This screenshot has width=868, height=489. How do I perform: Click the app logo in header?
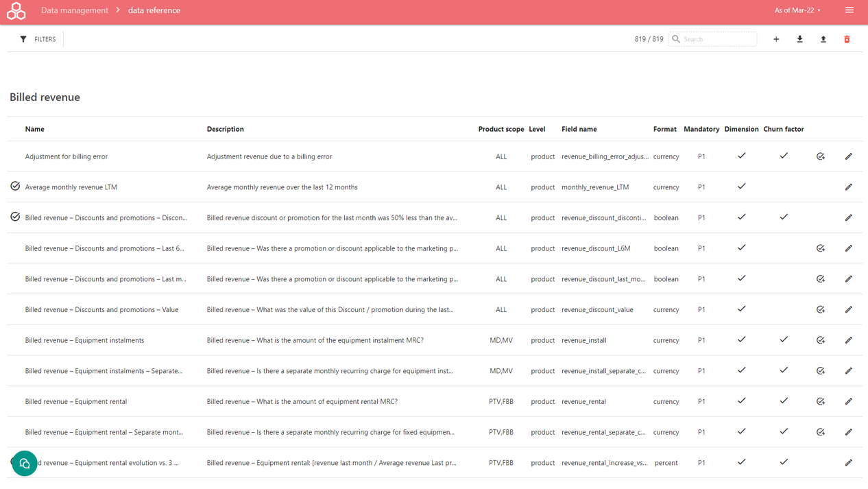coord(16,11)
